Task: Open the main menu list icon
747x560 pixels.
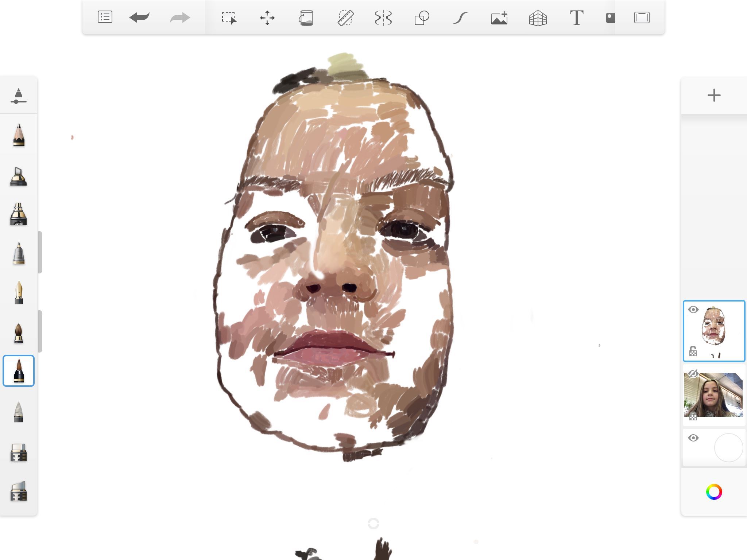Action: pos(105,17)
